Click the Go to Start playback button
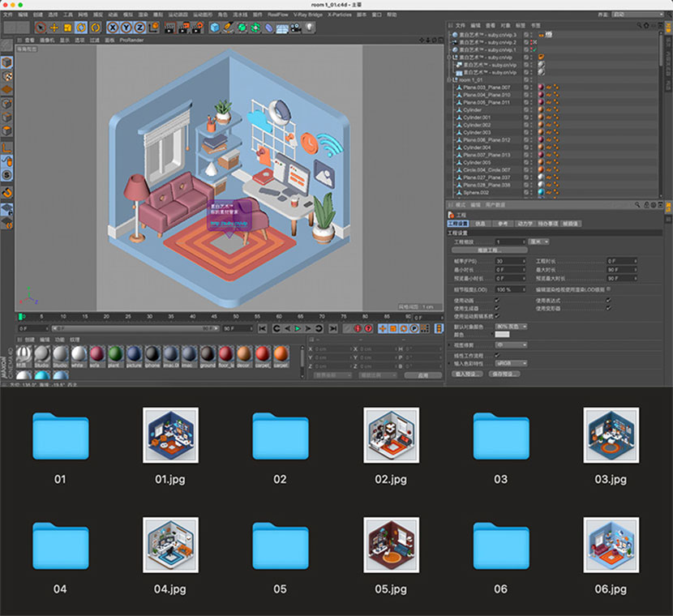Image resolution: width=673 pixels, height=616 pixels. pyautogui.click(x=262, y=328)
